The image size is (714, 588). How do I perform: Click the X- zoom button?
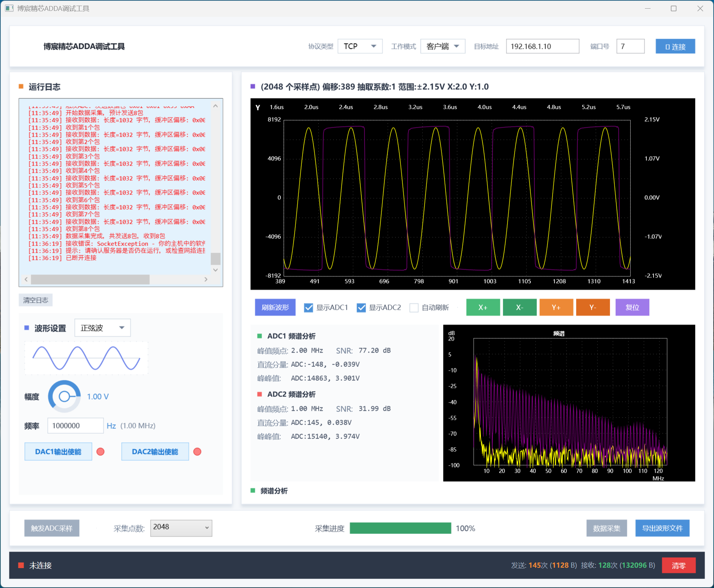(520, 308)
